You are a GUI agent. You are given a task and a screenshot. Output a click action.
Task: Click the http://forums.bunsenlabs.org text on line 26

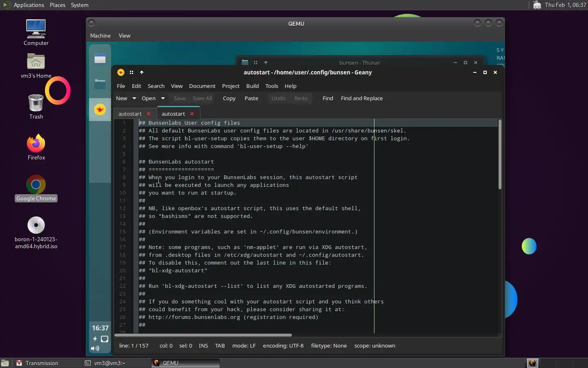[194, 317]
